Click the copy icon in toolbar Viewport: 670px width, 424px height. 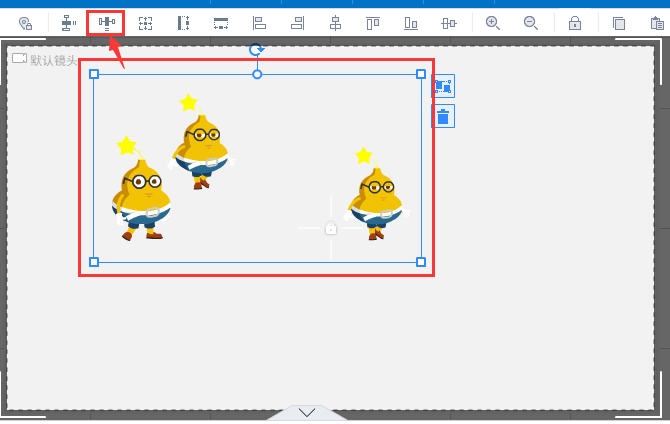tap(619, 23)
